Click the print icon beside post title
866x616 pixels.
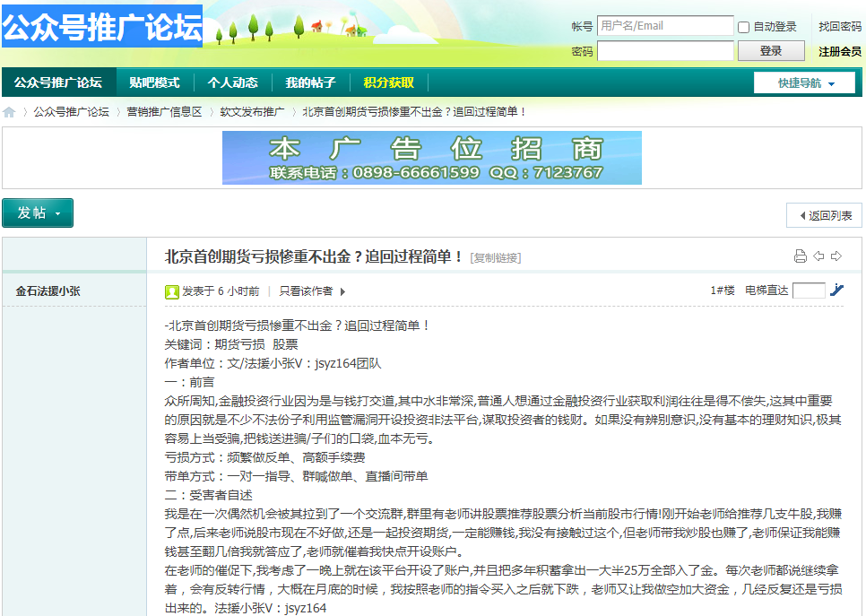coord(800,256)
